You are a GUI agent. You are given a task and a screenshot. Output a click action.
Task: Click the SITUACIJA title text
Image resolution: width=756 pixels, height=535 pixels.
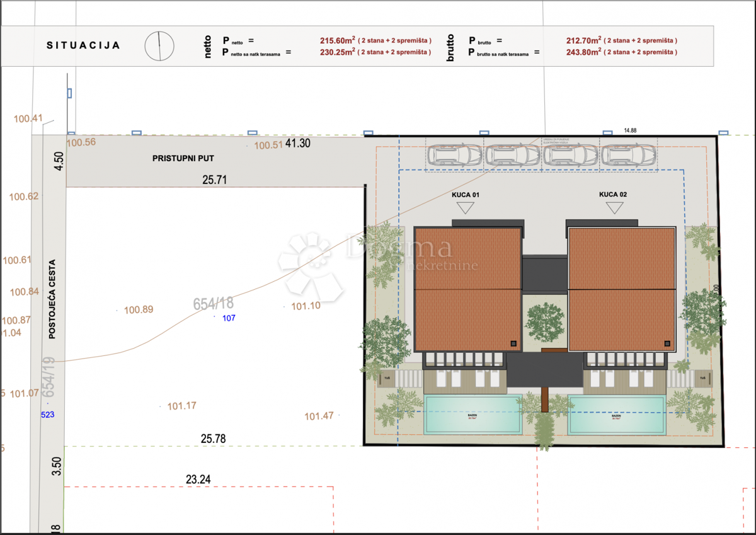pos(83,45)
